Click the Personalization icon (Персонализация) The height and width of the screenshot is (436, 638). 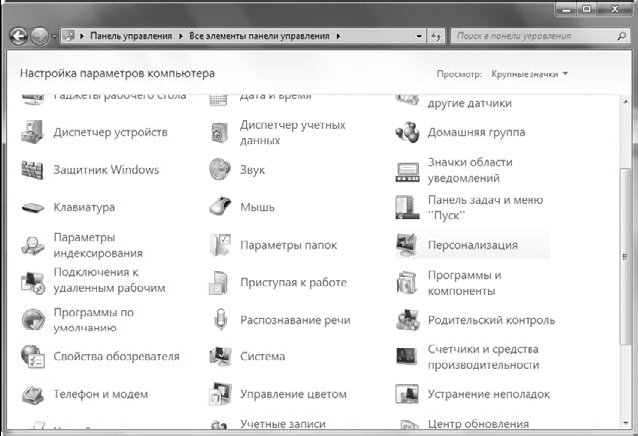pos(407,245)
